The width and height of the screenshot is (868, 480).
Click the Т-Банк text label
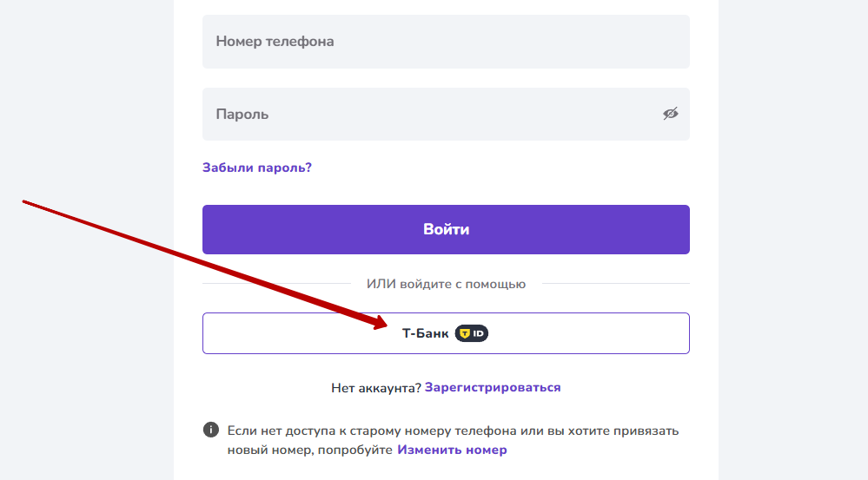(425, 333)
